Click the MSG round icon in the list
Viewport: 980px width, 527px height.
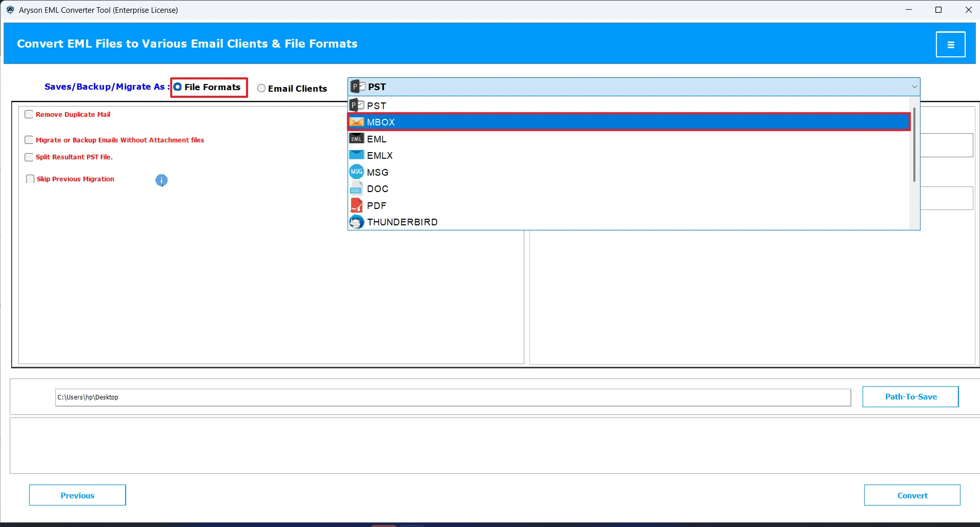357,172
